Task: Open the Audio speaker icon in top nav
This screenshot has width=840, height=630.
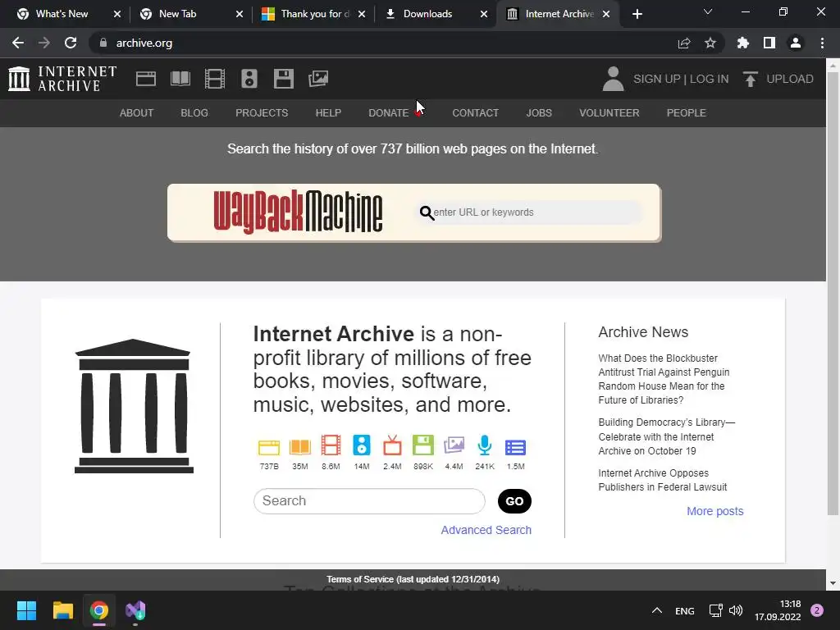Action: coord(249,79)
